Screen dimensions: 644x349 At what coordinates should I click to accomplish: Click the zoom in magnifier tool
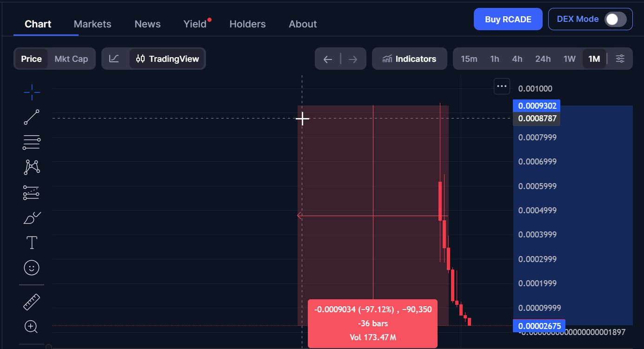coord(32,327)
